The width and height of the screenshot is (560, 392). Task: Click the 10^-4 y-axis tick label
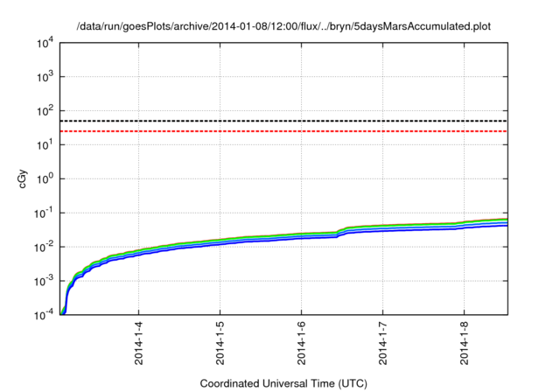44,315
